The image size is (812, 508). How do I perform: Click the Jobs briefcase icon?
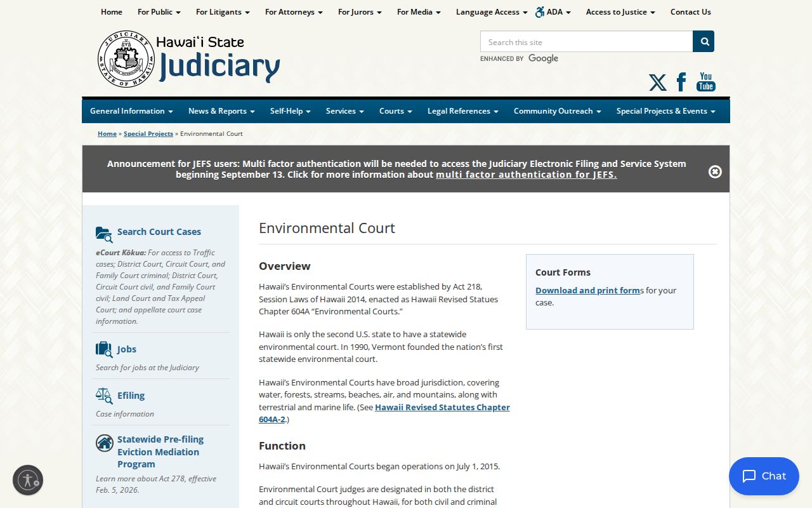(x=104, y=349)
